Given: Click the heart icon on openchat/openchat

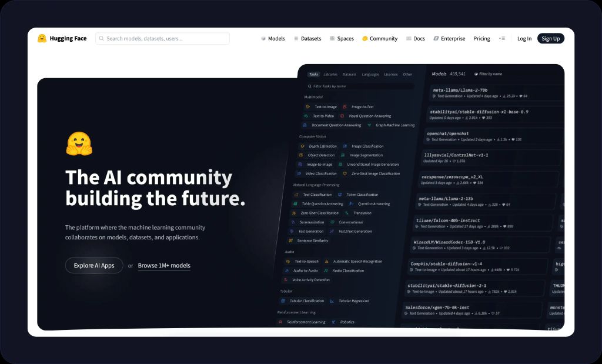Looking at the screenshot, I should click(x=513, y=139).
